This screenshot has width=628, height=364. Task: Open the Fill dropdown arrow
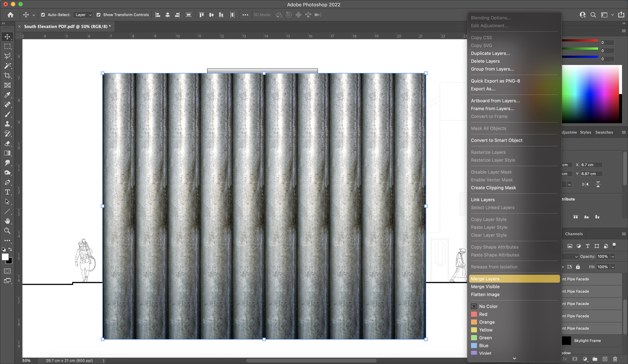point(613,267)
